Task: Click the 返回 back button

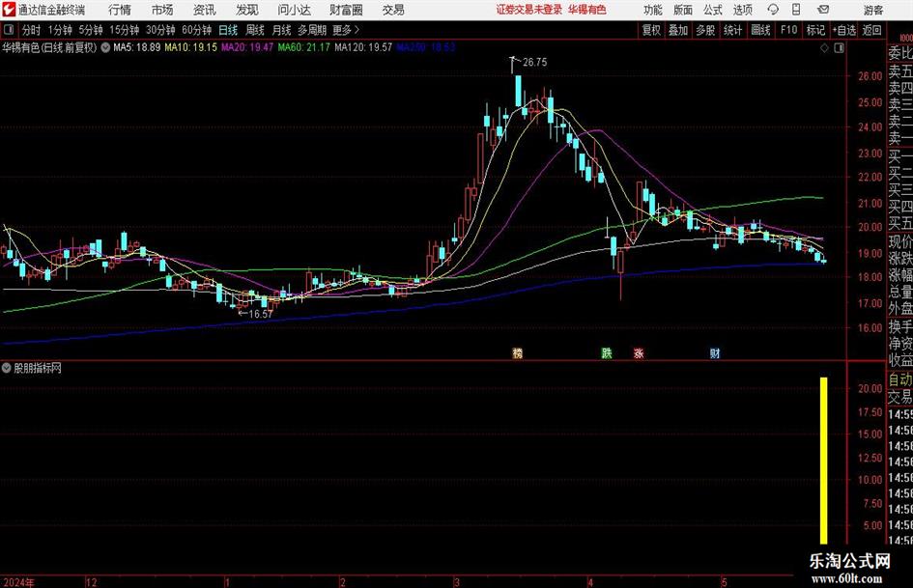Action: tap(871, 30)
